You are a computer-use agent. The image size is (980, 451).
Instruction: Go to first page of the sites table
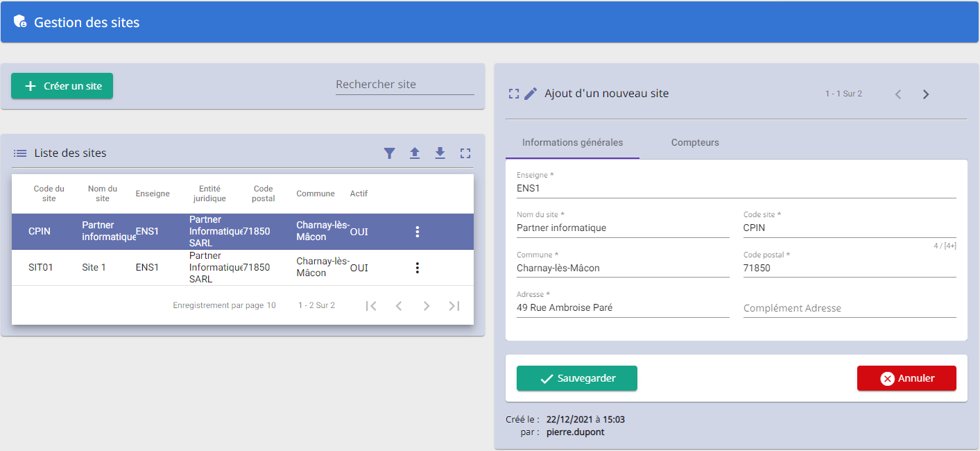click(x=371, y=306)
